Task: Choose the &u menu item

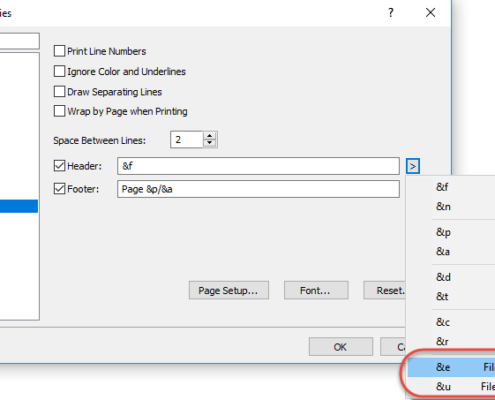Action: [x=451, y=387]
